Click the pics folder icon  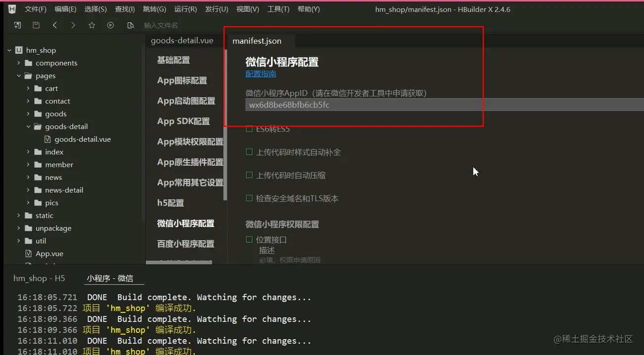[38, 203]
